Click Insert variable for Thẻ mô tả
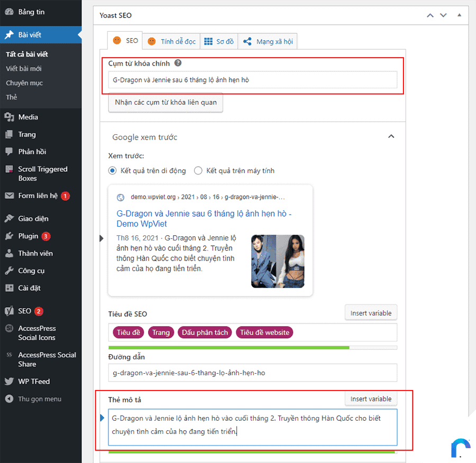Image resolution: width=476 pixels, height=463 pixels. click(x=371, y=399)
